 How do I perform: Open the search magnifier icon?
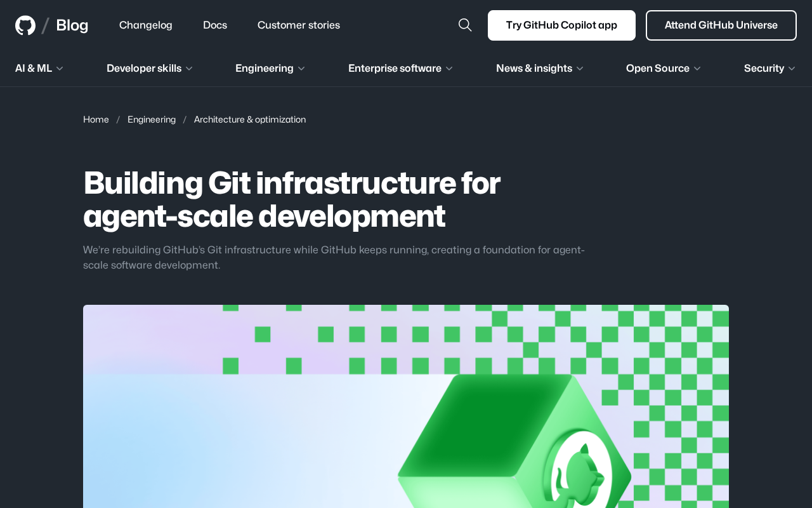465,25
